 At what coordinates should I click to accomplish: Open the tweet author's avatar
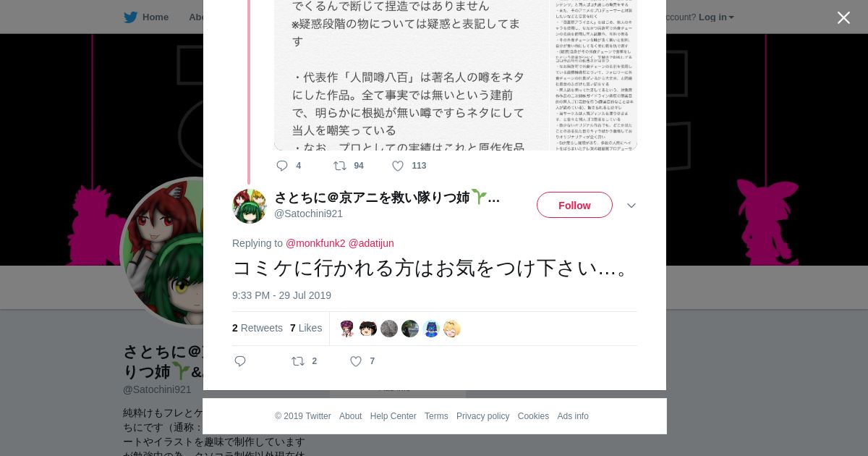pyautogui.click(x=250, y=206)
